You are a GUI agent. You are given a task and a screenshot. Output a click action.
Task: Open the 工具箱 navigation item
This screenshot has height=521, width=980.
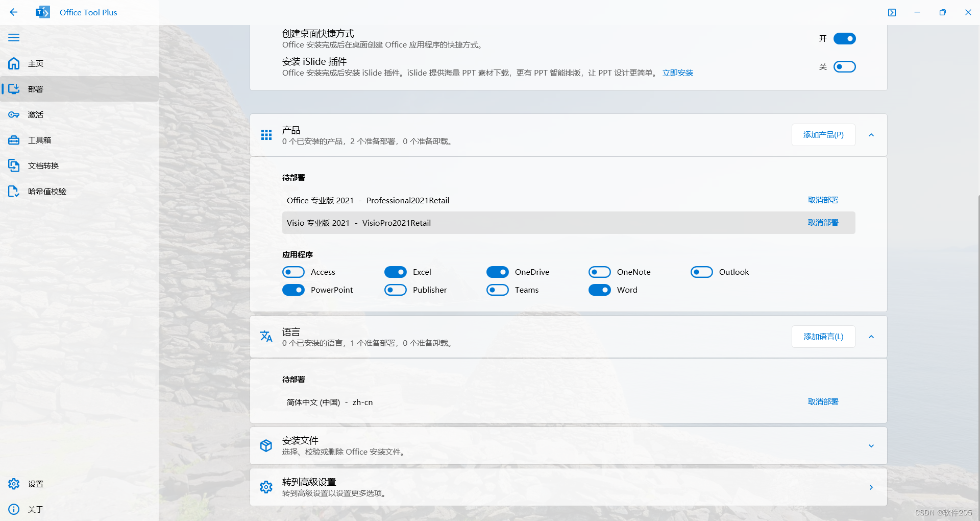[x=79, y=140]
